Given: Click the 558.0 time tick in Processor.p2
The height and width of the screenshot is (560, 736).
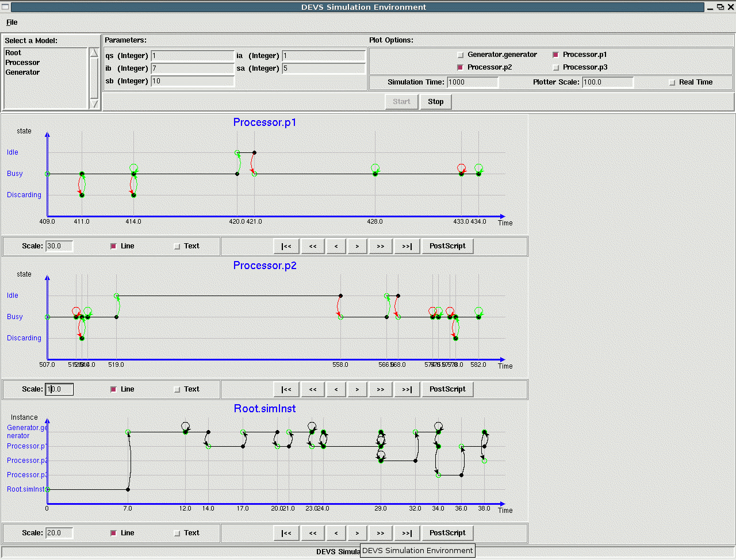Looking at the screenshot, I should (340, 365).
